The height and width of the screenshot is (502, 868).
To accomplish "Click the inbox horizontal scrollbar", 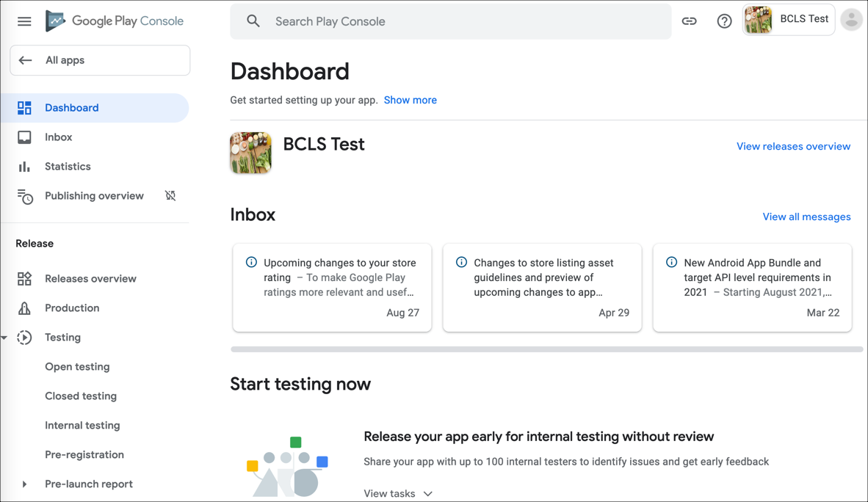I will pos(546,349).
